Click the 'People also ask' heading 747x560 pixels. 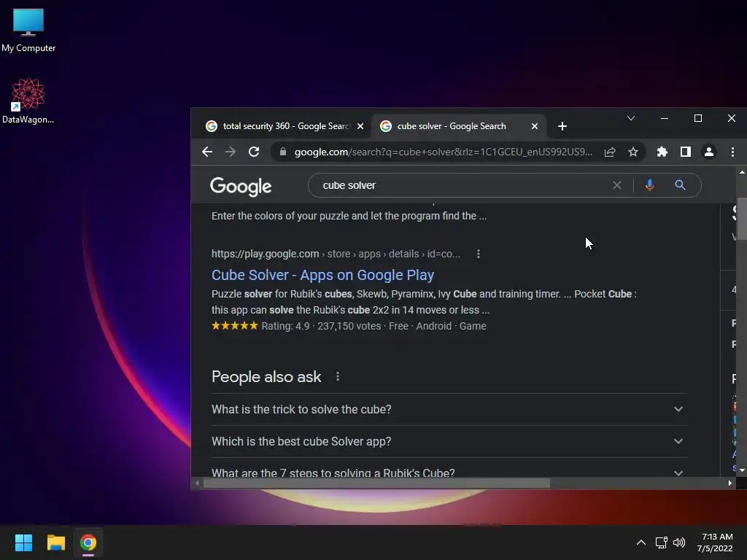coord(266,377)
